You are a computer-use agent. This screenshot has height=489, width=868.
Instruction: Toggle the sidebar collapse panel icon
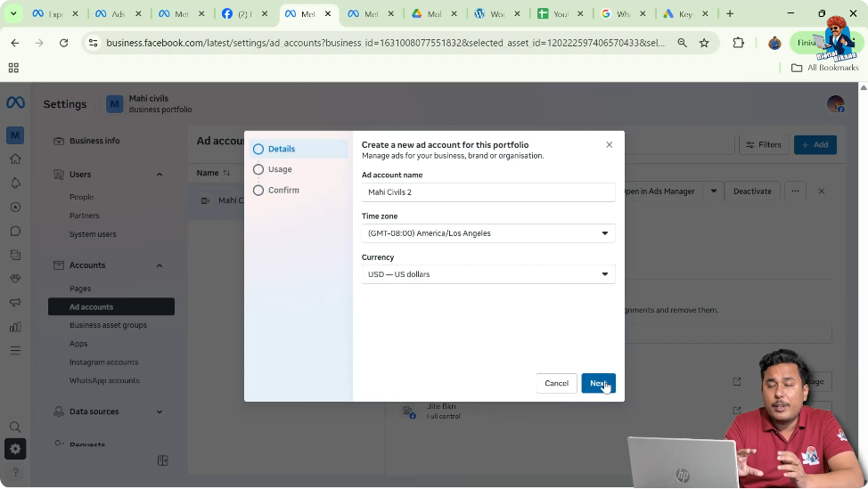point(162,460)
